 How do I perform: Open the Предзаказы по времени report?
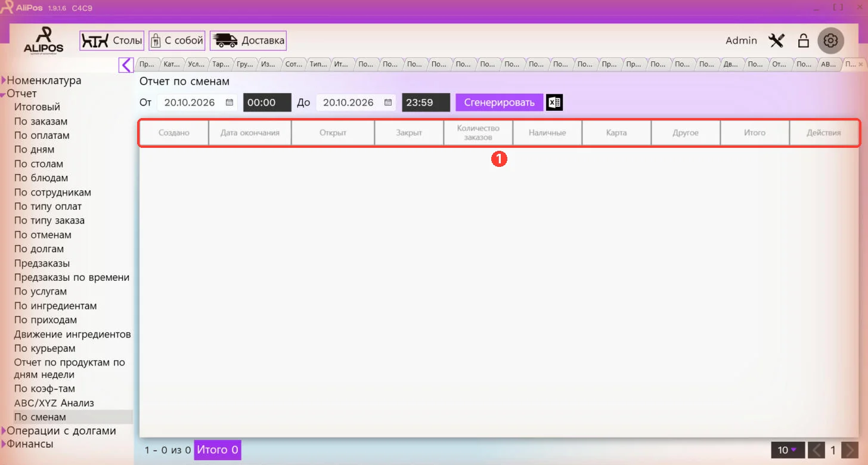tap(72, 278)
